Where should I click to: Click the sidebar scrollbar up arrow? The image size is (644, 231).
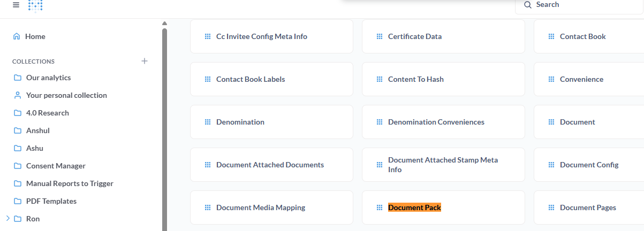click(x=164, y=23)
